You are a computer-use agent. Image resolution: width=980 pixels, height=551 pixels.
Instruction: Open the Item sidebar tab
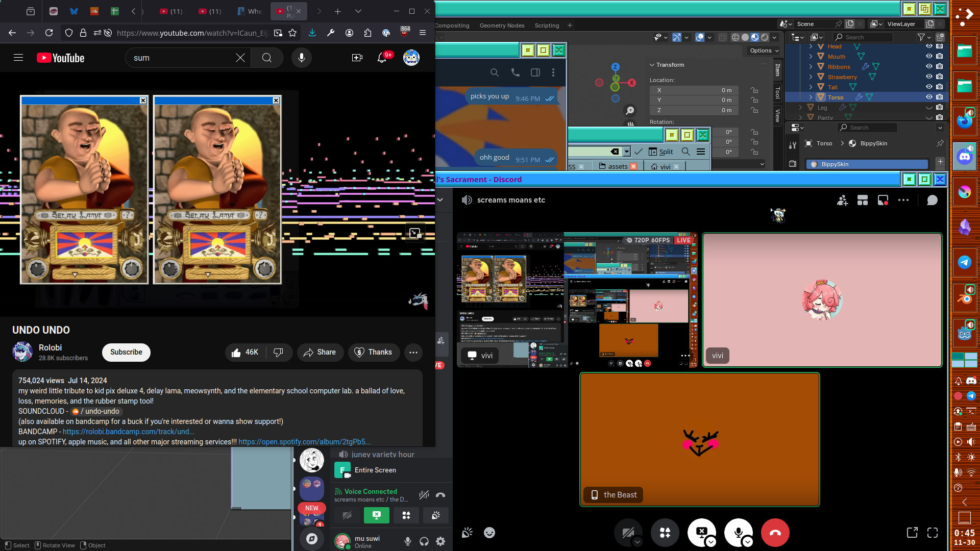(x=777, y=70)
